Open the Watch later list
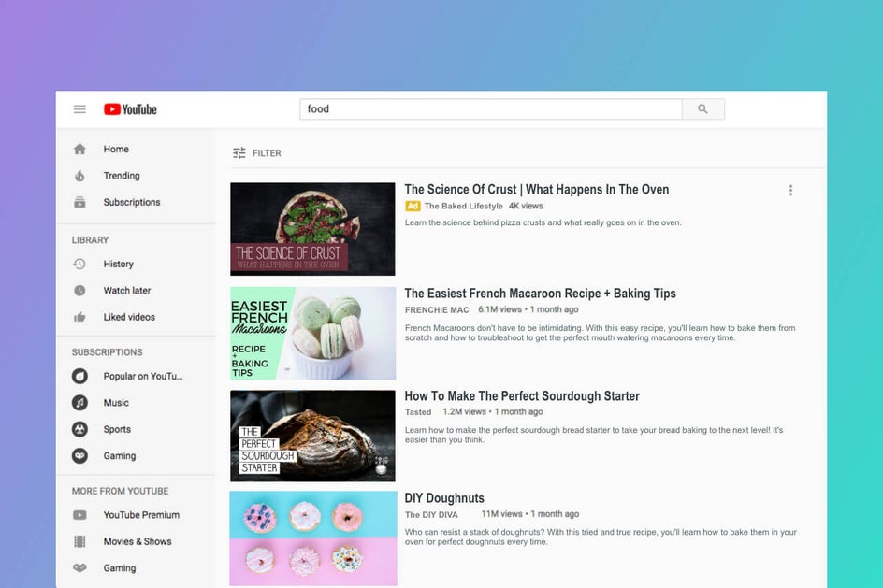Image resolution: width=883 pixels, height=588 pixels. [x=127, y=291]
